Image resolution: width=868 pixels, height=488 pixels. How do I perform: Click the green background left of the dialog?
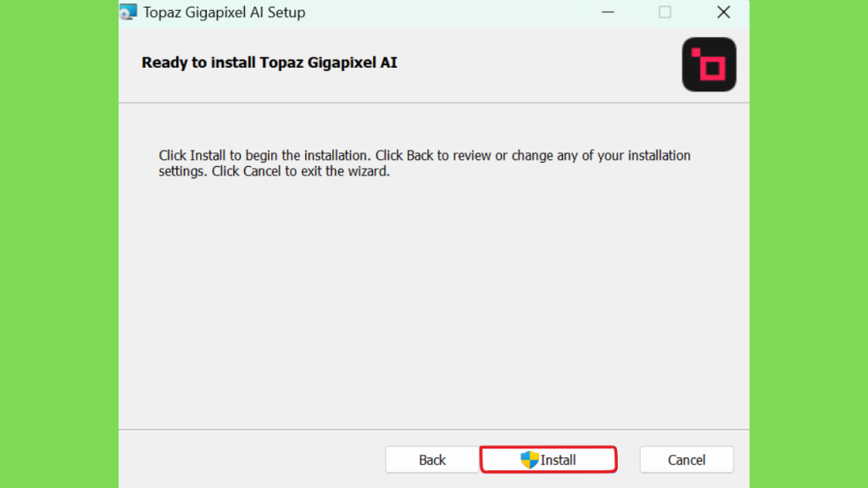(58, 244)
